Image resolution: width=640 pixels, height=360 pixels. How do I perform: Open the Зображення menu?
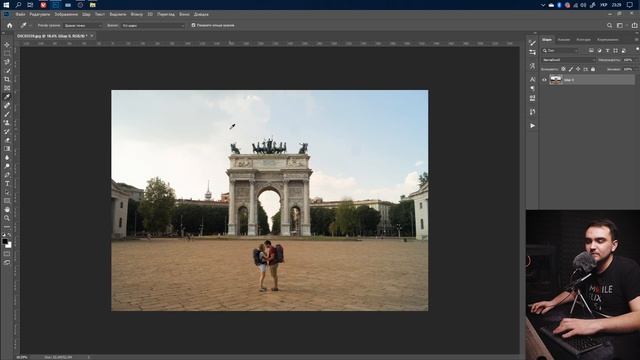point(66,14)
